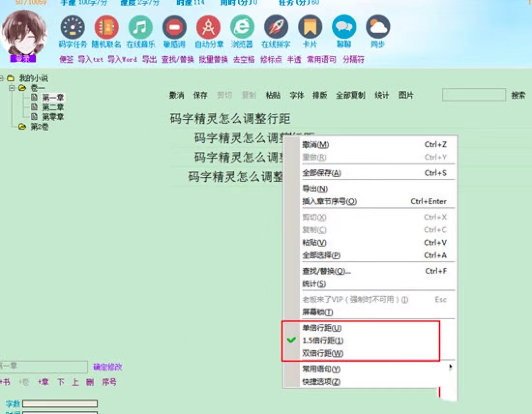Click 统计 in the editor toolbar
Image resolution: width=532 pixels, height=414 pixels.
382,95
